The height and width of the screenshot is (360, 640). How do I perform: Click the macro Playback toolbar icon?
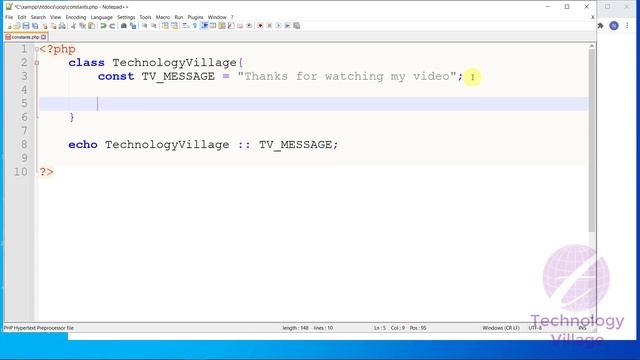(278, 26)
